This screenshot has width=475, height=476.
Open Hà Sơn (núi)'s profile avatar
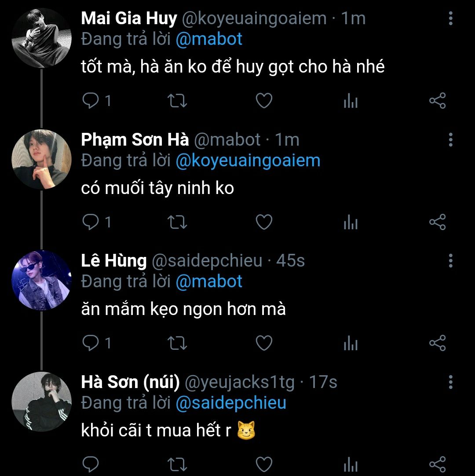[x=41, y=401]
